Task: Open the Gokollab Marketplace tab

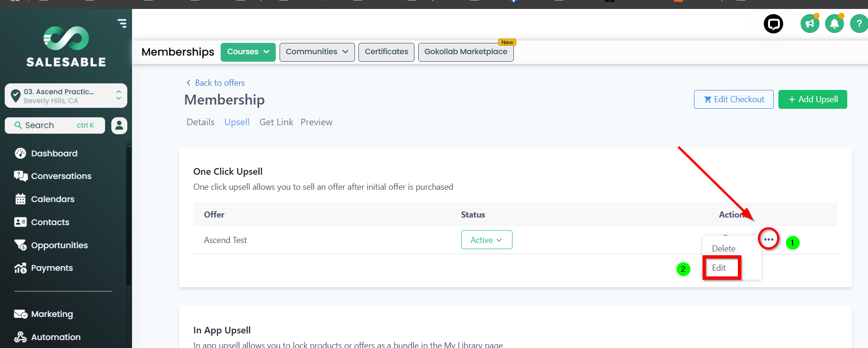Action: 466,52
